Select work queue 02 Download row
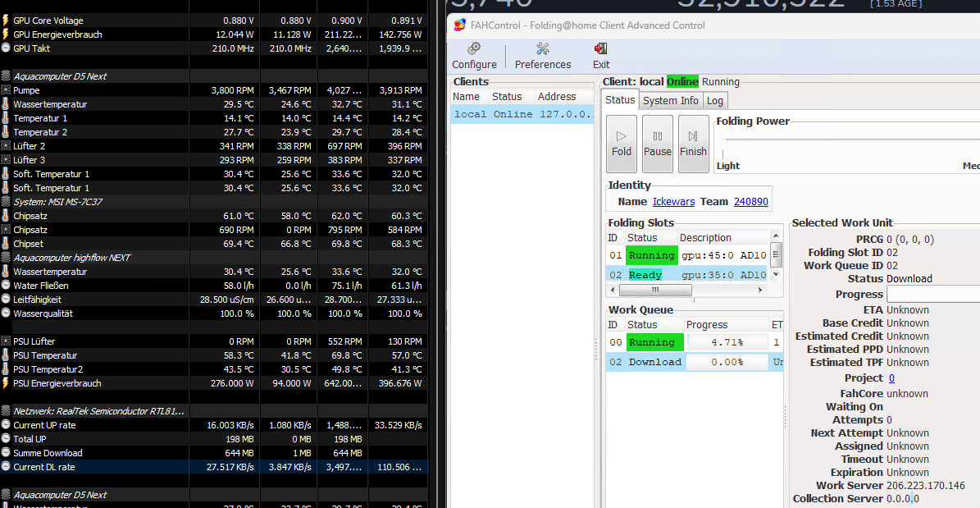The image size is (980, 508). tap(695, 362)
